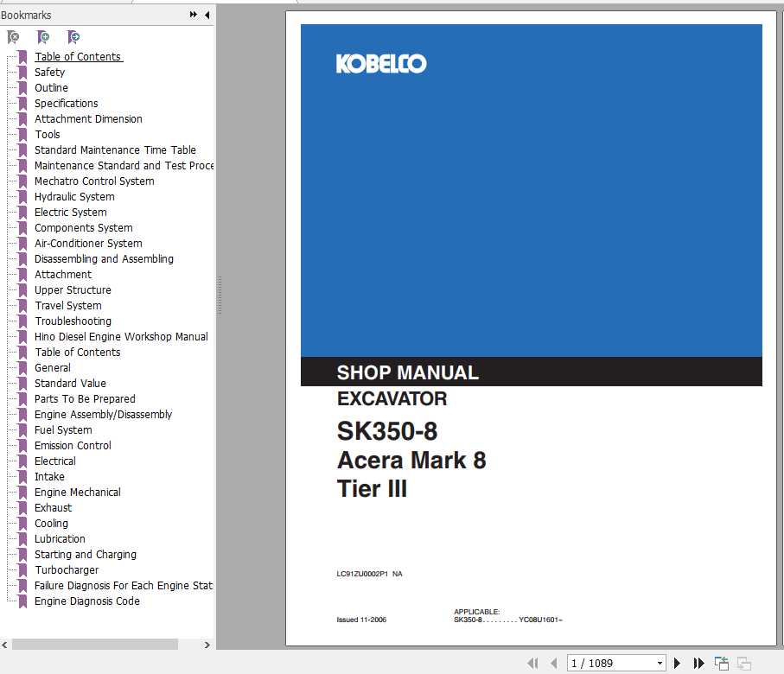784x674 pixels.
Task: Go to the first page
Action: [533, 663]
